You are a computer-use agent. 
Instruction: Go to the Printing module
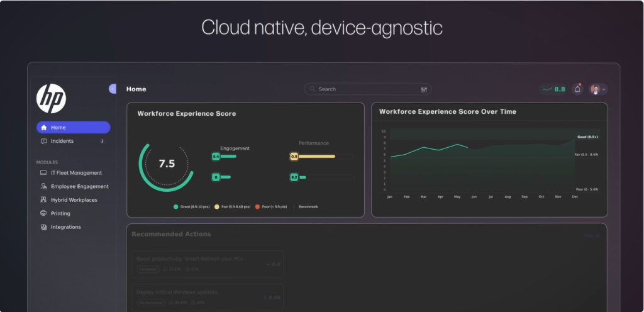coord(60,214)
